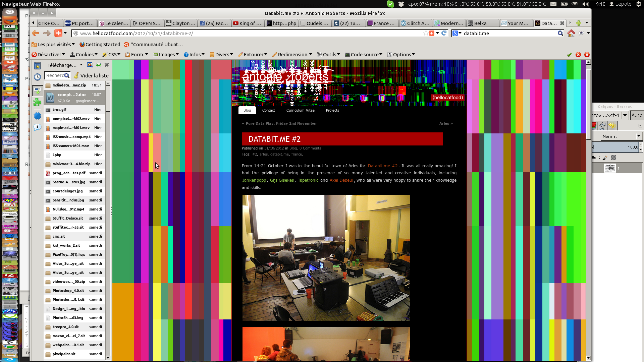This screenshot has width=644, height=362.
Task: Toggle the bookmarks panel star-book icon
Action: 37,66
